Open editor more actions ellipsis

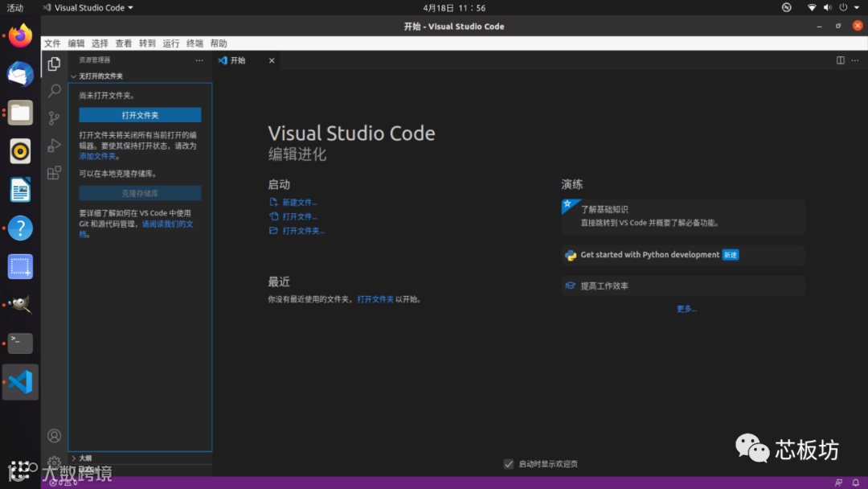pyautogui.click(x=855, y=60)
